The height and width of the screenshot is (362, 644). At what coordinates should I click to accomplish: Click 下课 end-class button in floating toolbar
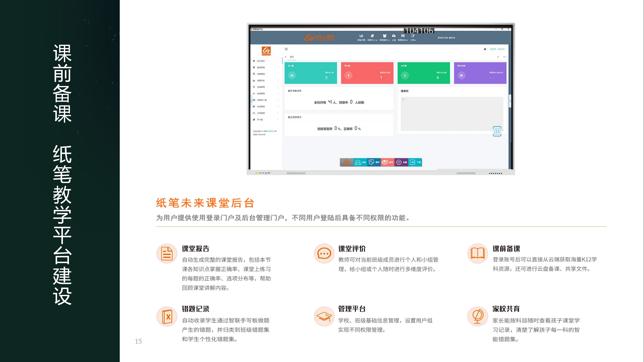click(415, 162)
